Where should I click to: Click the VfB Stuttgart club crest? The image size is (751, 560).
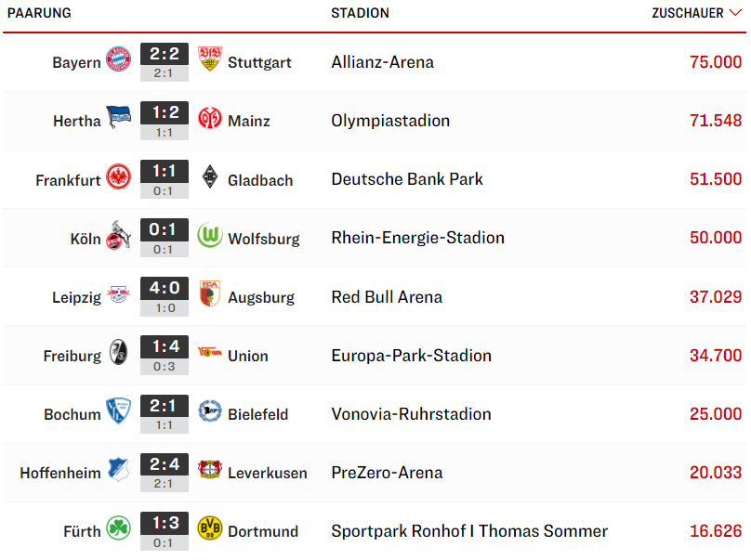(x=210, y=59)
